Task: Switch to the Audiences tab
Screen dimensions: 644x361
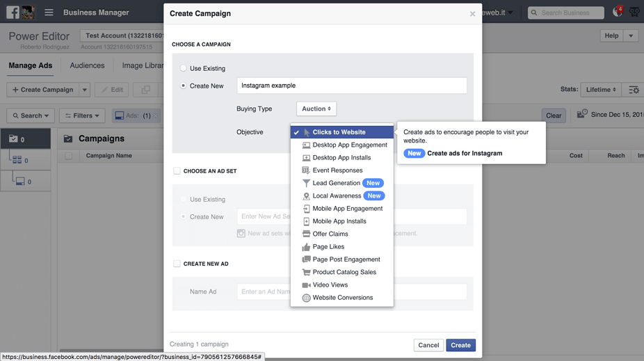Action: point(87,65)
